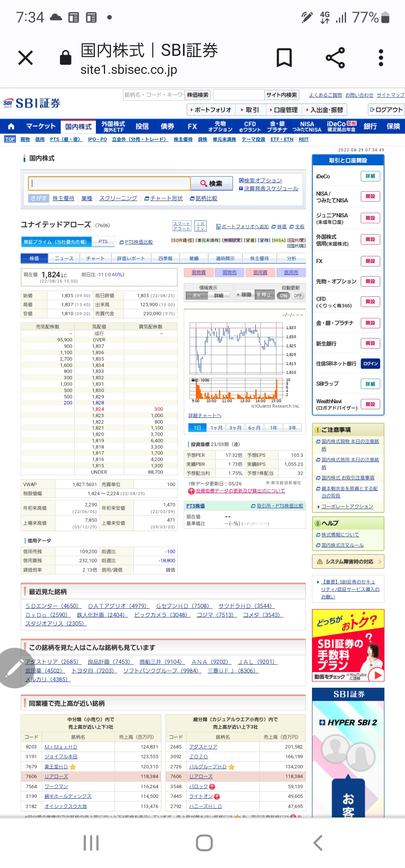Open the ポートフォリオ menu

pyautogui.click(x=211, y=110)
